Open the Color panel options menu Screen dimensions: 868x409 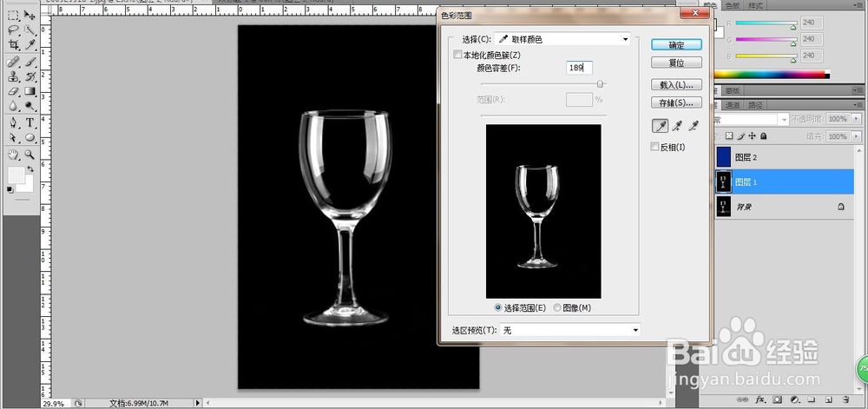click(x=858, y=5)
